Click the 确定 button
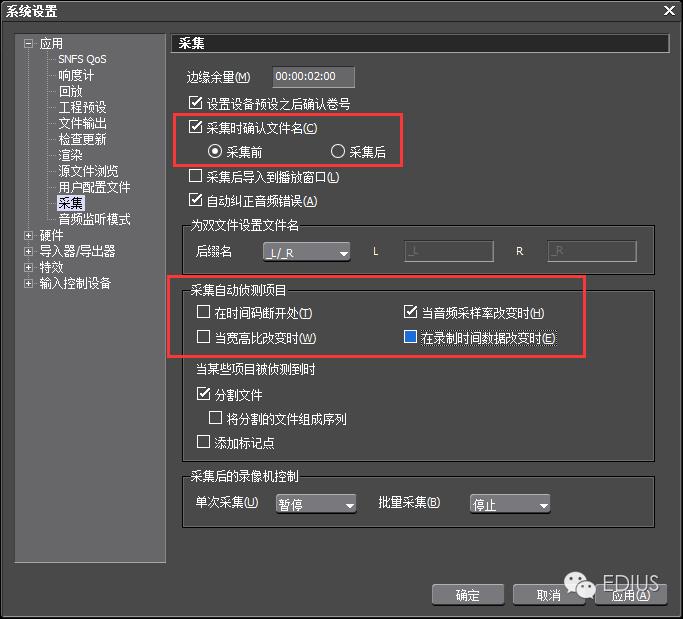Screen dimensions: 683x619 click(468, 595)
